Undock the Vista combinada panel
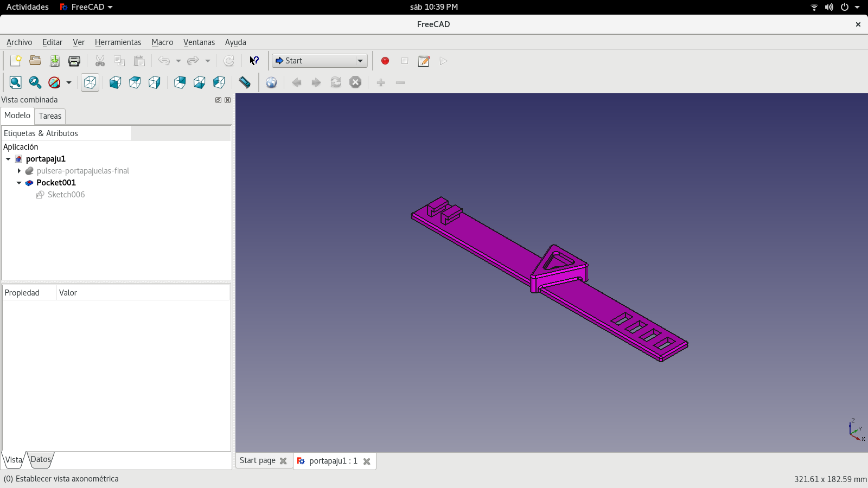Image resolution: width=868 pixels, height=488 pixels. 218,100
